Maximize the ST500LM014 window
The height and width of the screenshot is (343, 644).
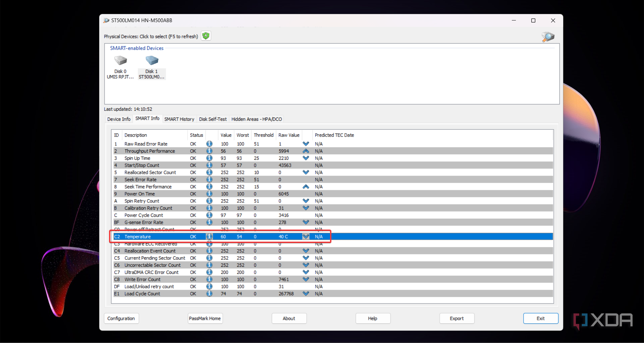coord(533,20)
